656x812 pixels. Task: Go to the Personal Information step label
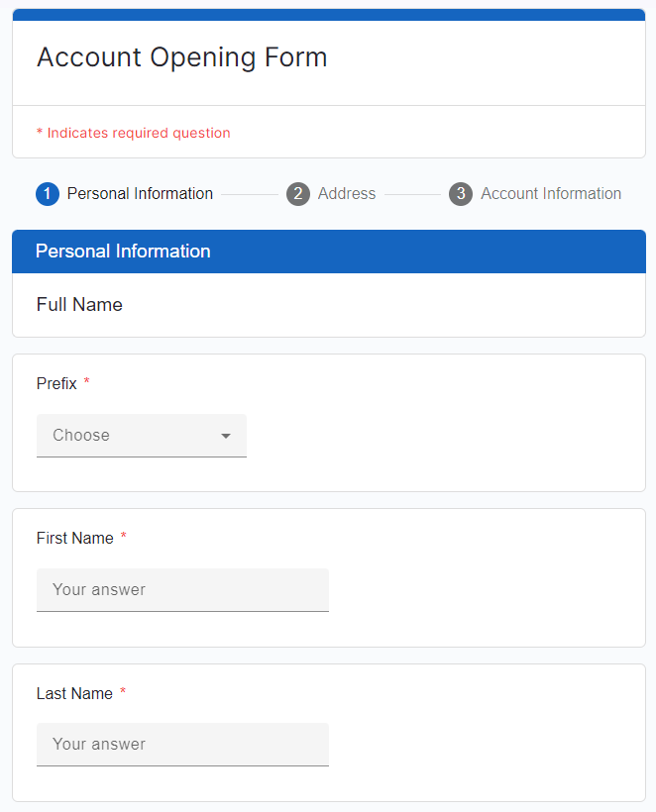(x=140, y=194)
